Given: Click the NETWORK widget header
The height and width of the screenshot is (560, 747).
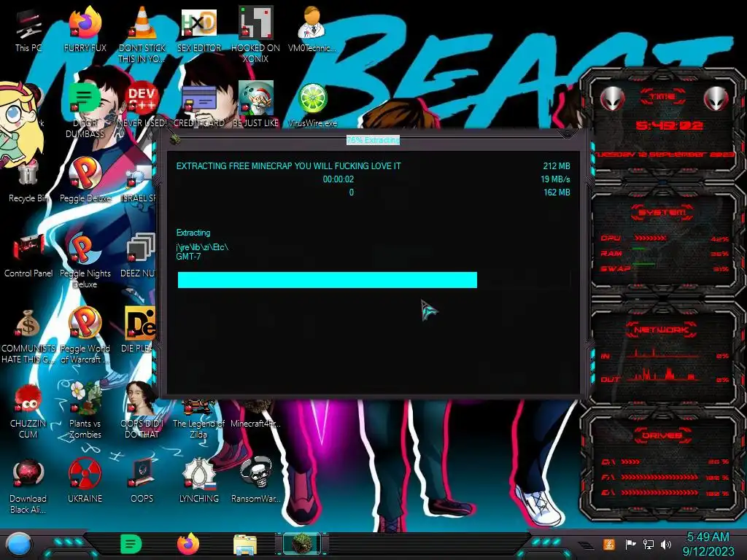Looking at the screenshot, I should (x=661, y=330).
